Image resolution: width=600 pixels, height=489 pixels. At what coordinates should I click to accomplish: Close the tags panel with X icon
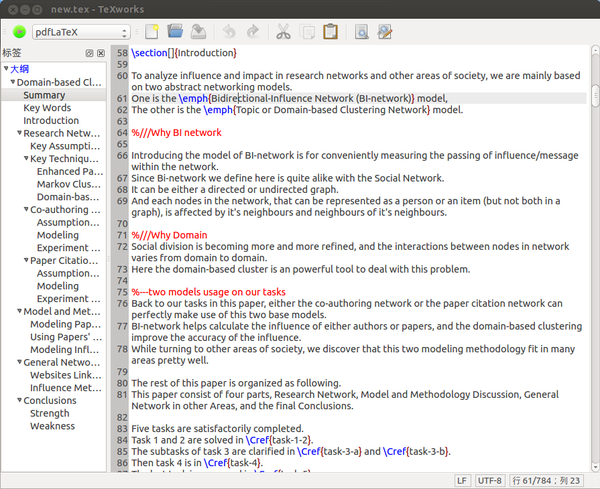[x=101, y=53]
